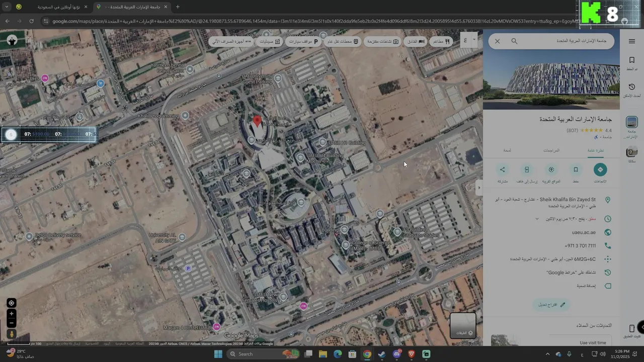Image resolution: width=644 pixels, height=362 pixels.
Task: Click the show my location button
Action: (11, 303)
